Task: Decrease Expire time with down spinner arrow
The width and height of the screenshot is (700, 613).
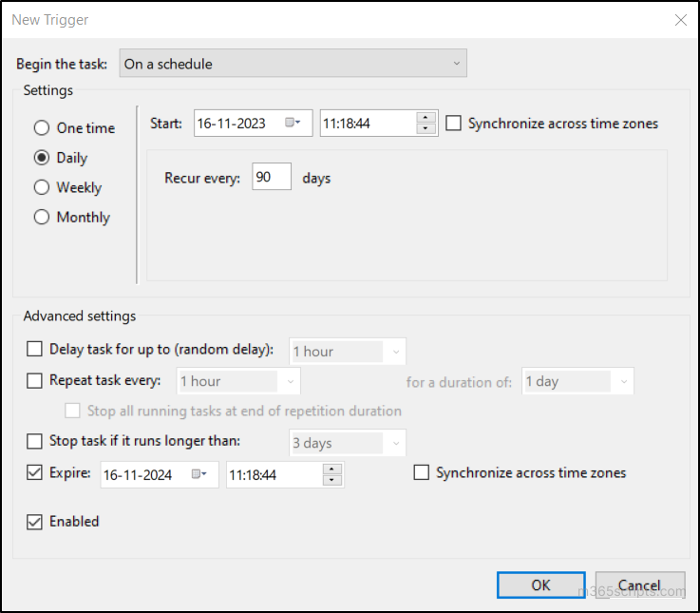Action: tap(332, 480)
